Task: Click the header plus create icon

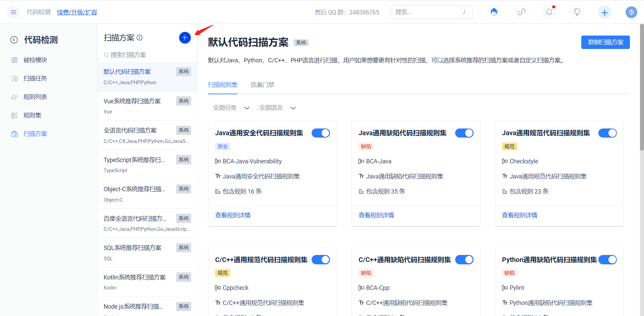Action: (x=604, y=12)
